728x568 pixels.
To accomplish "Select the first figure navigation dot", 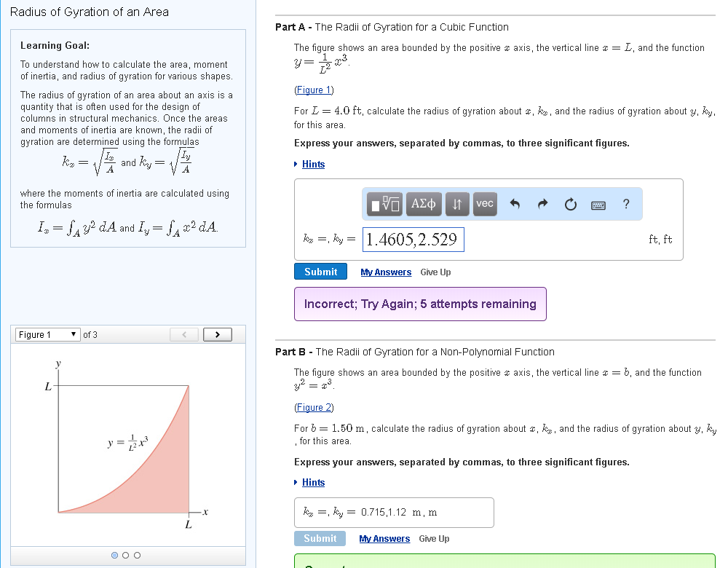I will [x=114, y=555].
